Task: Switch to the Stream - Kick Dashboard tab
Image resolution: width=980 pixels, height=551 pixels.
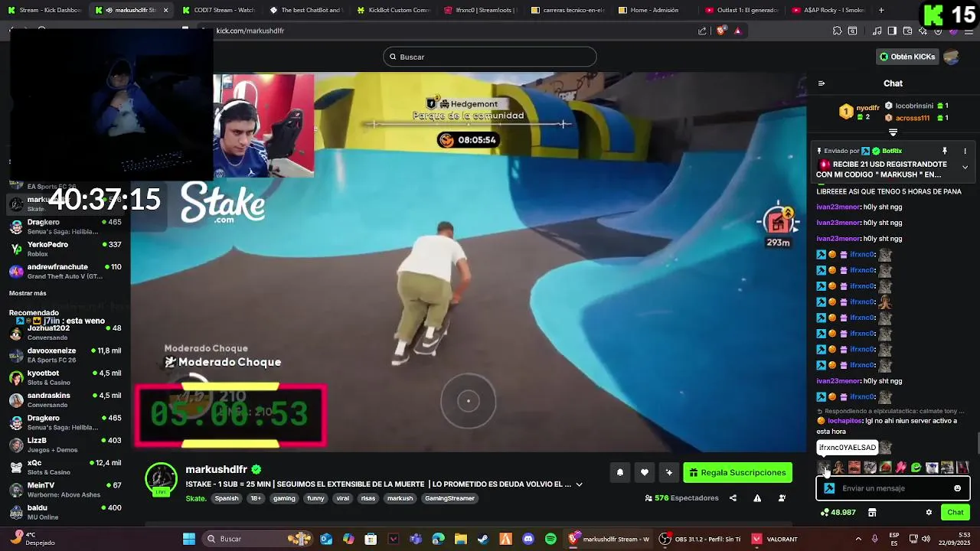Action: (44, 10)
